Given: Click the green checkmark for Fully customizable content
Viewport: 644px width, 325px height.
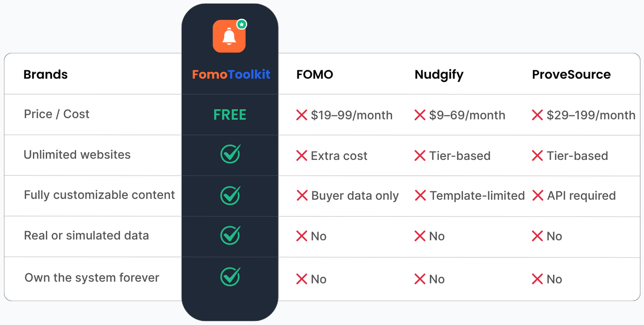Looking at the screenshot, I should pyautogui.click(x=230, y=196).
